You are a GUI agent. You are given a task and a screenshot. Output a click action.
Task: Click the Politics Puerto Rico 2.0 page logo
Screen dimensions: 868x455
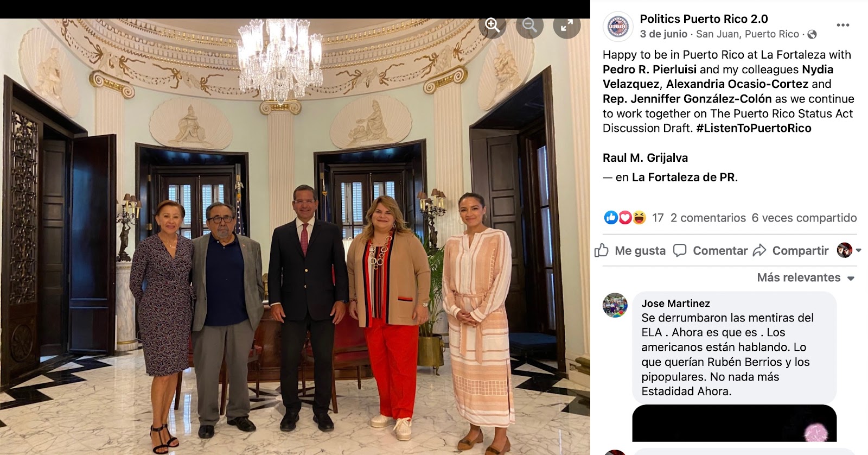[618, 26]
